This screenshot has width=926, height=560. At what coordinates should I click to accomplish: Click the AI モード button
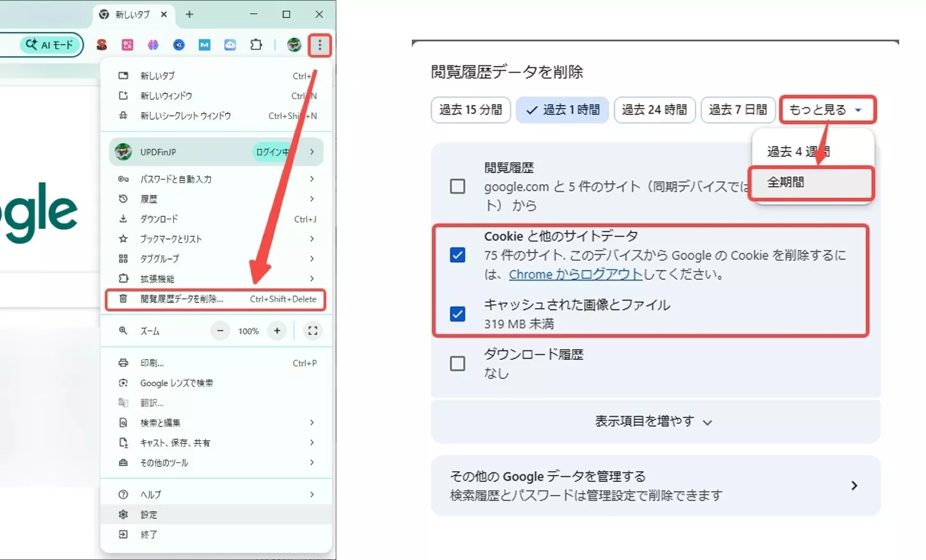coord(50,45)
